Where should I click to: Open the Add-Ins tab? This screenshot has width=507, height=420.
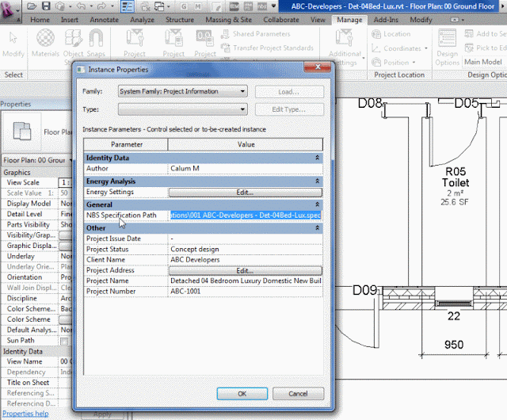coord(386,20)
